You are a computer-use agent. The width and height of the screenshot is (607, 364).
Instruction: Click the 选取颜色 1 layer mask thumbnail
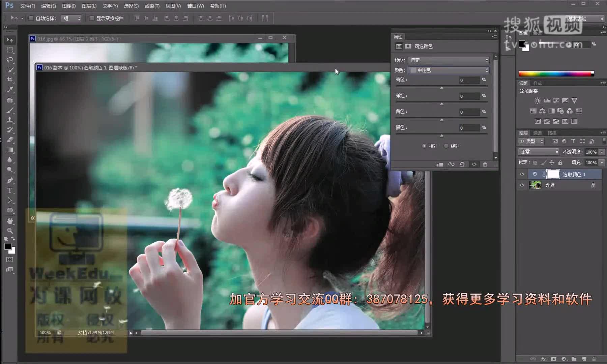click(x=553, y=174)
